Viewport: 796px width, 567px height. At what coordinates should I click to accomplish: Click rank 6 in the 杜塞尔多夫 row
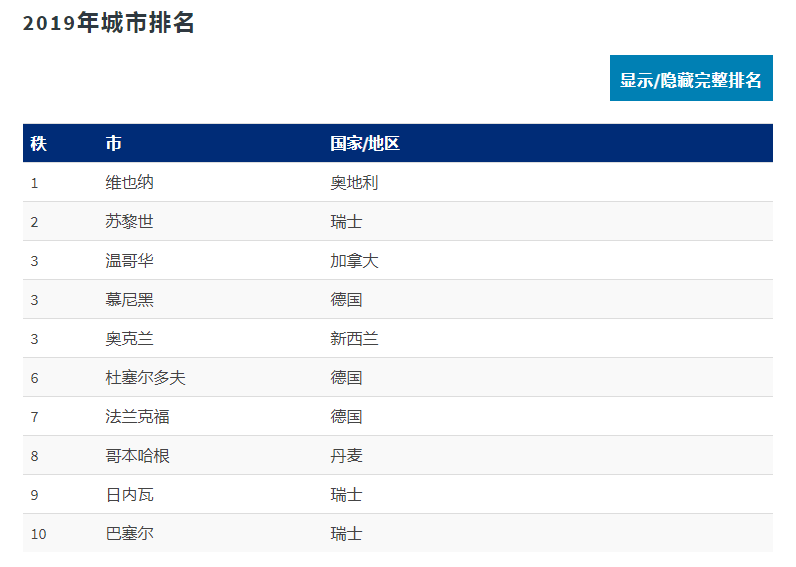click(x=34, y=378)
